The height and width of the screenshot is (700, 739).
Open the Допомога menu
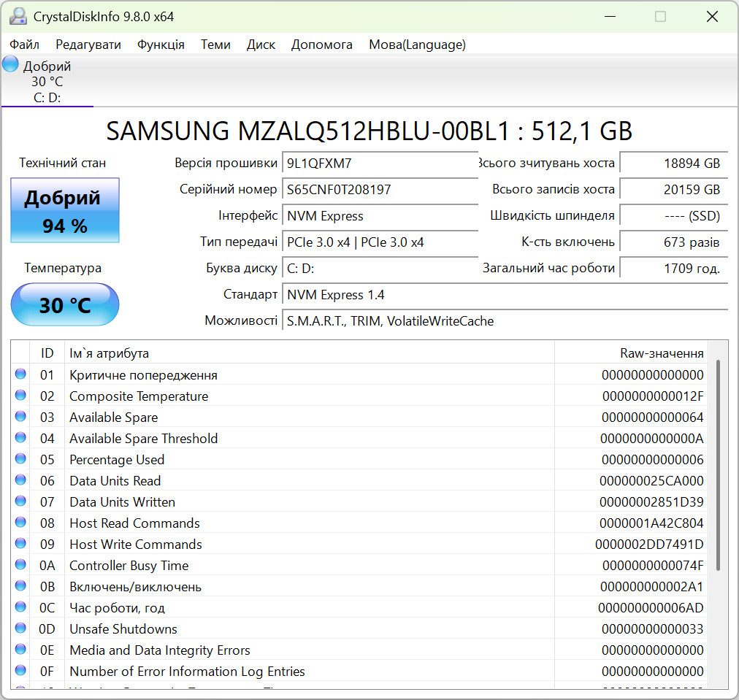point(322,45)
